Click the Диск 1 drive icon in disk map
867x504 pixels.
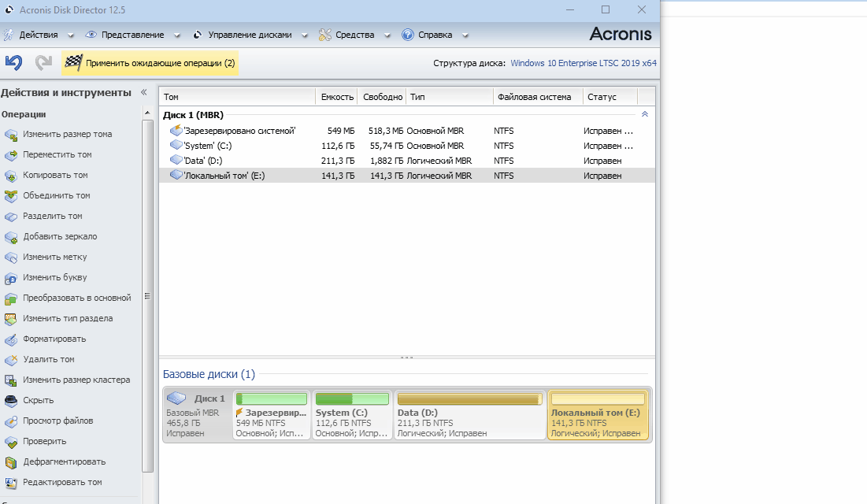[176, 398]
